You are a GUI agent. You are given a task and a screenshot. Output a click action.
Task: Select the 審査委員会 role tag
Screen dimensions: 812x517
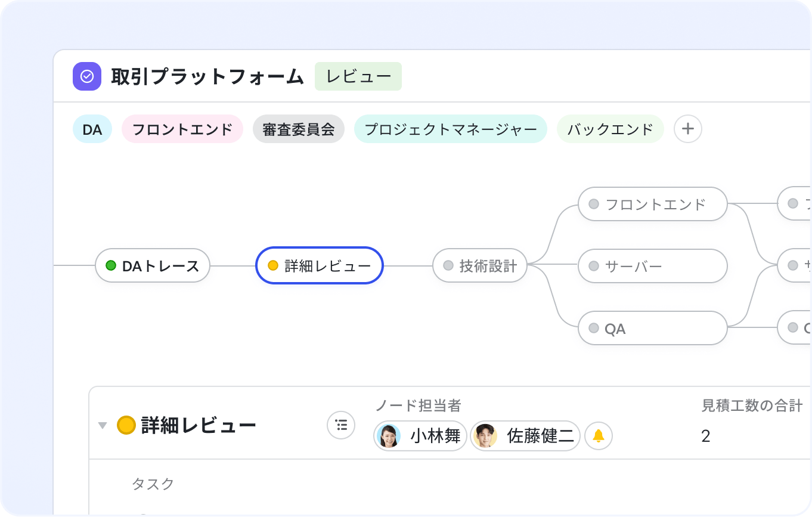[299, 129]
